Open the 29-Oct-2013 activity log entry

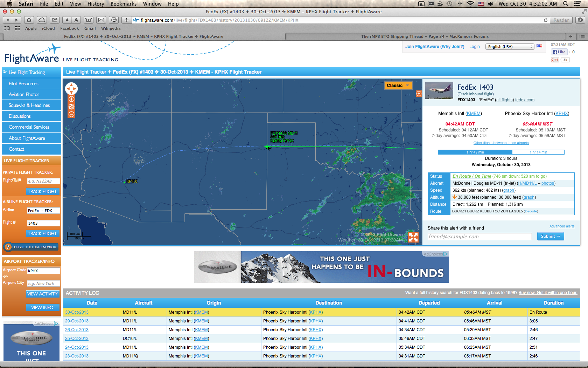tap(77, 321)
